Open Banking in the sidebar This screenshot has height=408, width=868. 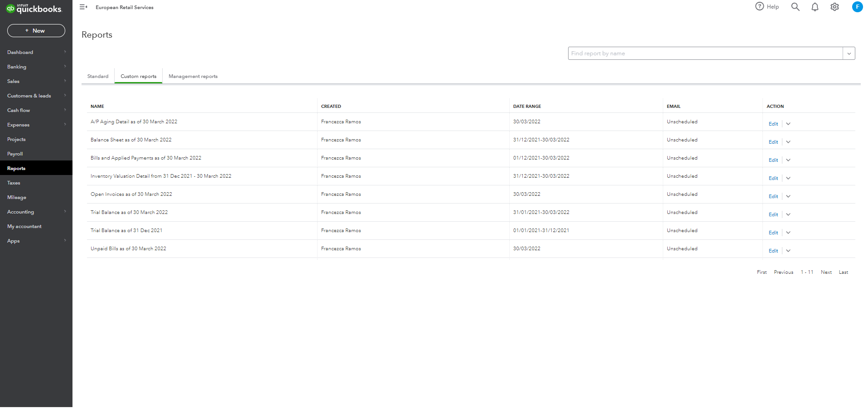point(36,67)
